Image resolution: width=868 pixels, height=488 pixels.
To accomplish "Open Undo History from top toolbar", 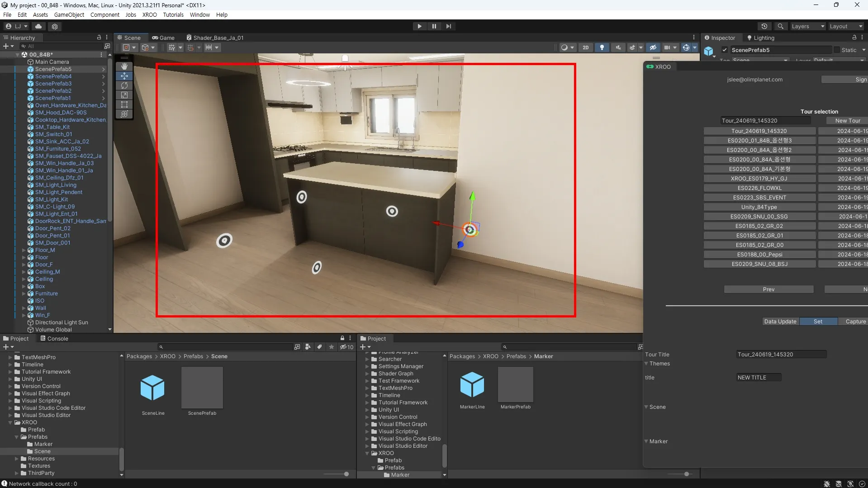I will (x=764, y=26).
